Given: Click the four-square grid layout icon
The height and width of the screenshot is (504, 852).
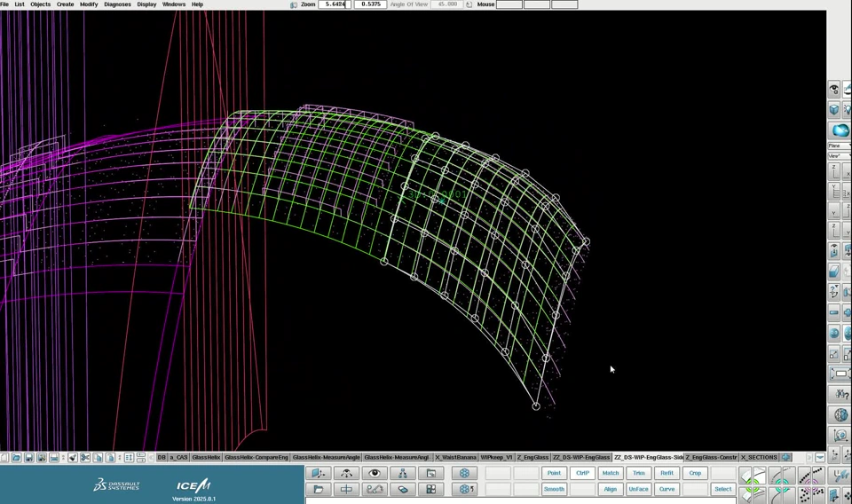Looking at the screenshot, I should [431, 489].
